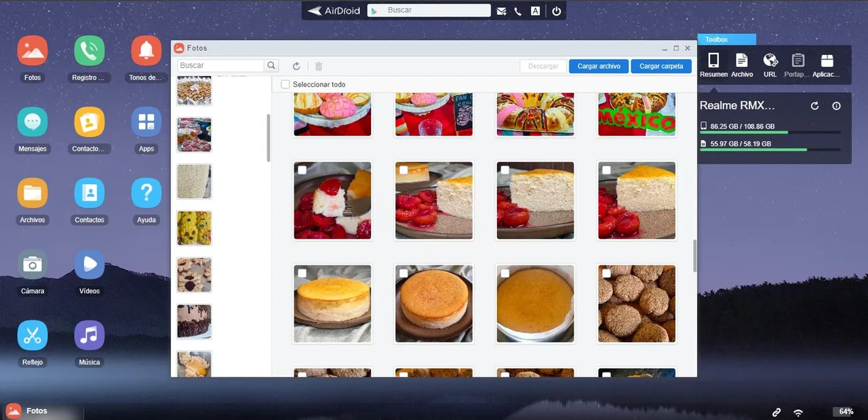The width and height of the screenshot is (868, 420).
Task: Tick checkbox on whole cheesecake side-view photo
Action: pyautogui.click(x=302, y=273)
